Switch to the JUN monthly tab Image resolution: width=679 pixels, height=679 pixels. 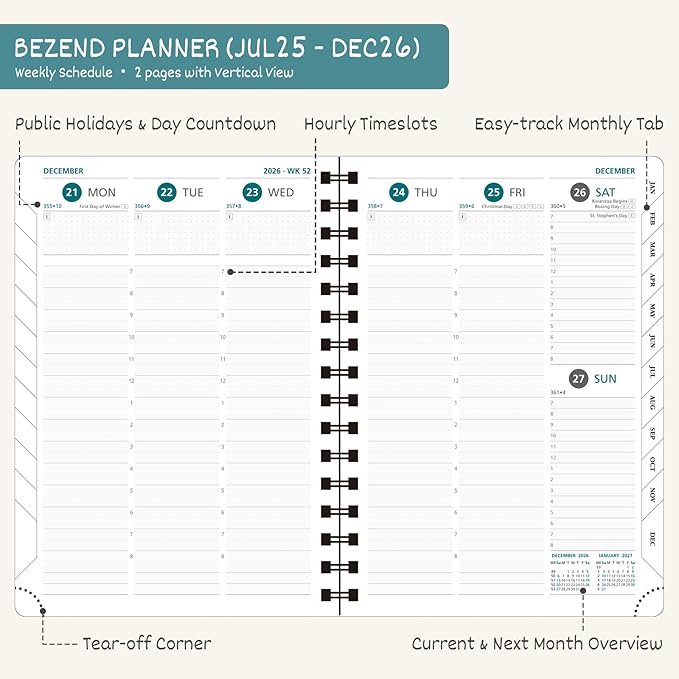point(652,339)
